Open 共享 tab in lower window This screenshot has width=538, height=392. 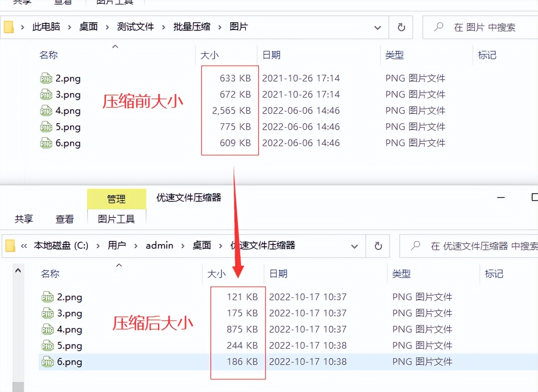coord(24,219)
